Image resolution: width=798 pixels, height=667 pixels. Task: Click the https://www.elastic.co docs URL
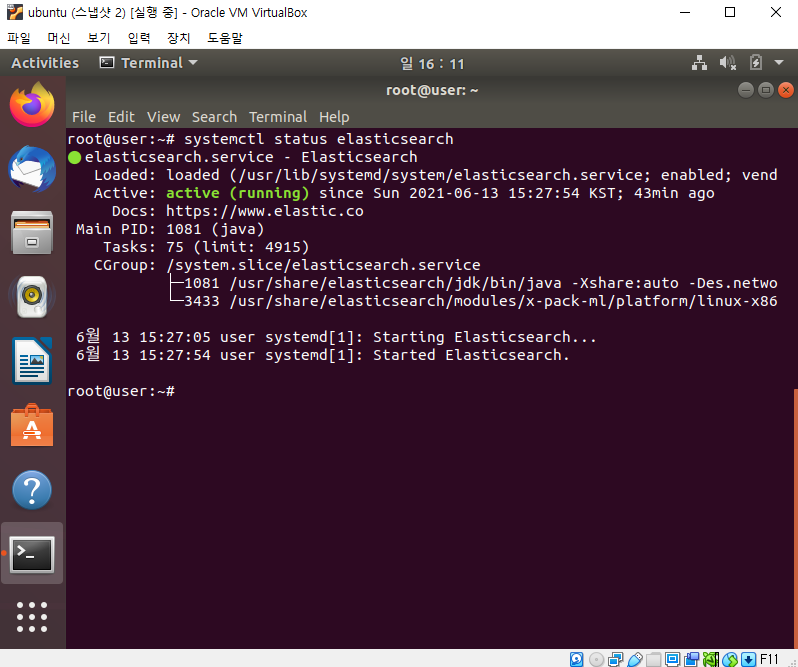click(265, 211)
